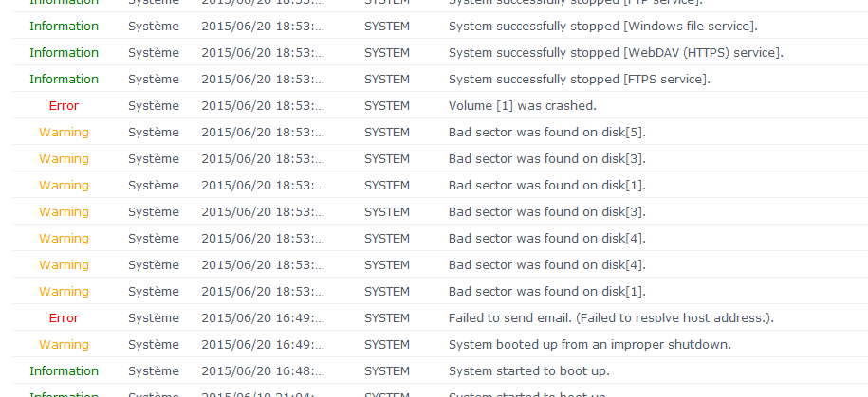This screenshot has height=397, width=868.
Task: Click the Warning label on the improper shutdown row
Action: click(64, 344)
